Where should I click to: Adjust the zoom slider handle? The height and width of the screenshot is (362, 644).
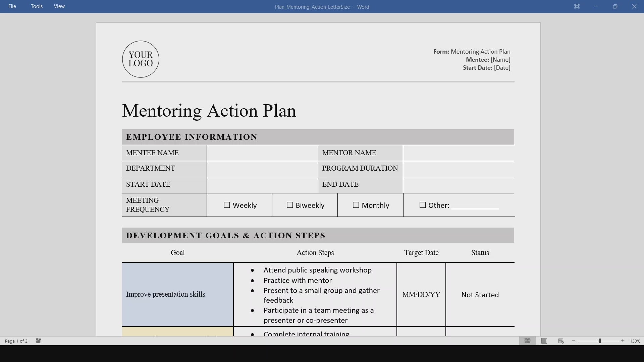(599, 341)
